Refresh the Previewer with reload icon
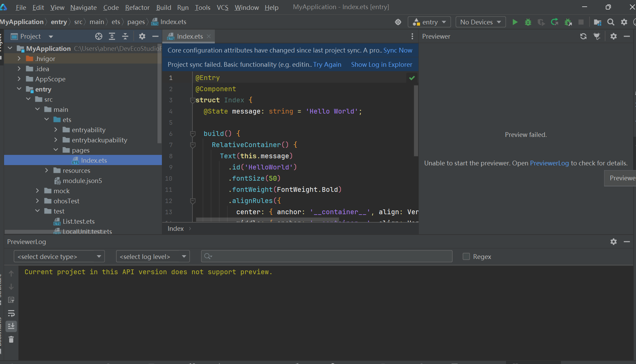Screen dimensions: 636x364 click(583, 36)
